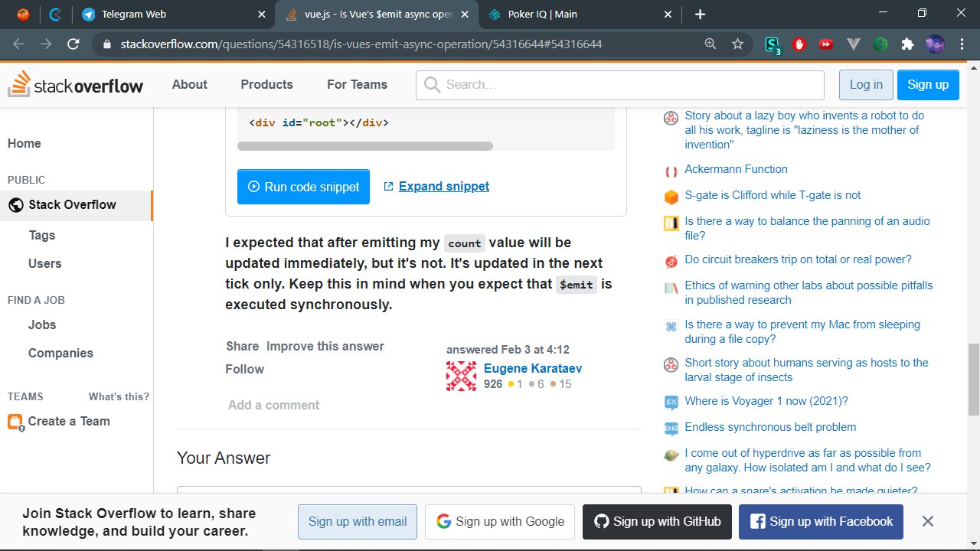Reload the page with refresh icon
The height and width of the screenshot is (551, 980).
point(73,44)
